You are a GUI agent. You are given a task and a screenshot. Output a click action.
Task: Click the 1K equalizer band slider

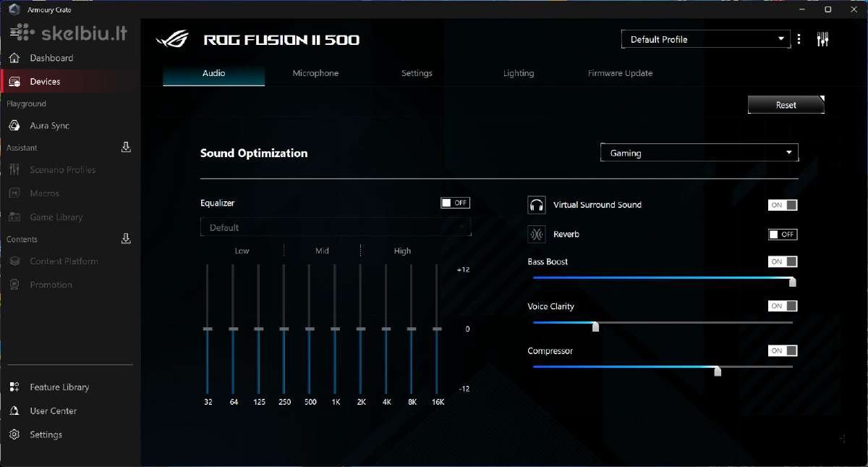335,329
